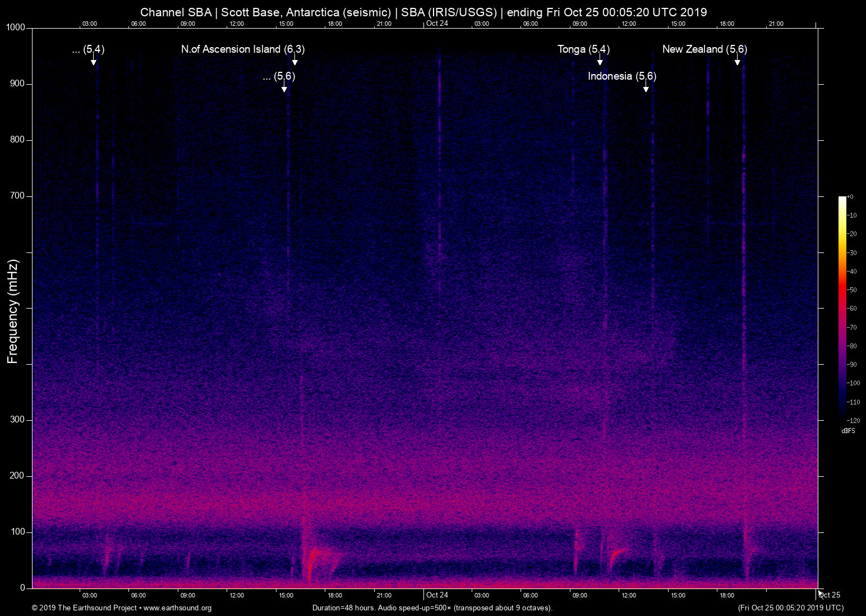The width and height of the screenshot is (866, 616).
Task: Select the Indonesia (5.6) annotation text
Action: [622, 76]
